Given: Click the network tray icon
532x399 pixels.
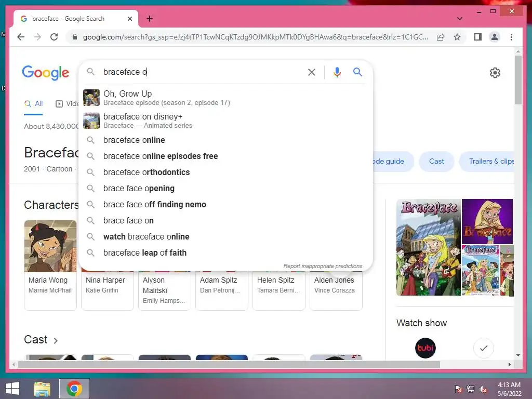Looking at the screenshot, I should click(471, 389).
